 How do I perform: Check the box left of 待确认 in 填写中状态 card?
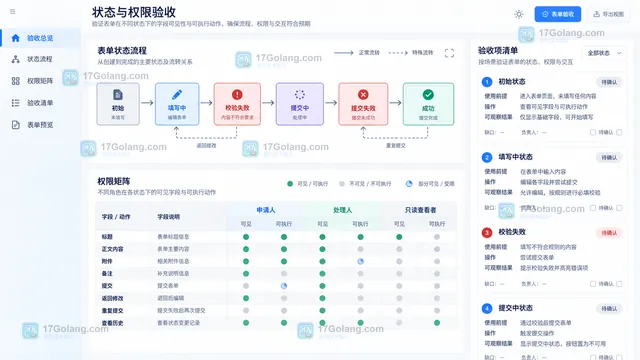tap(593, 208)
